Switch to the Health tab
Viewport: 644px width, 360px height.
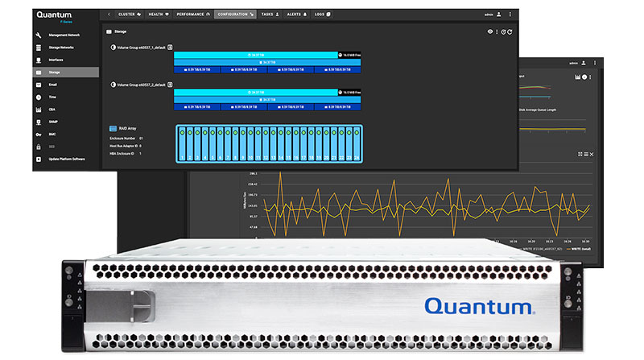(159, 14)
